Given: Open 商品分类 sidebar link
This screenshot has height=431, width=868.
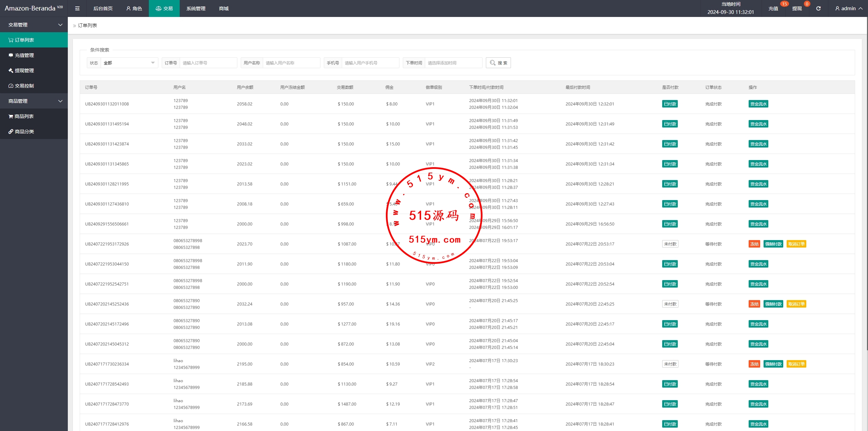Looking at the screenshot, I should (24, 132).
